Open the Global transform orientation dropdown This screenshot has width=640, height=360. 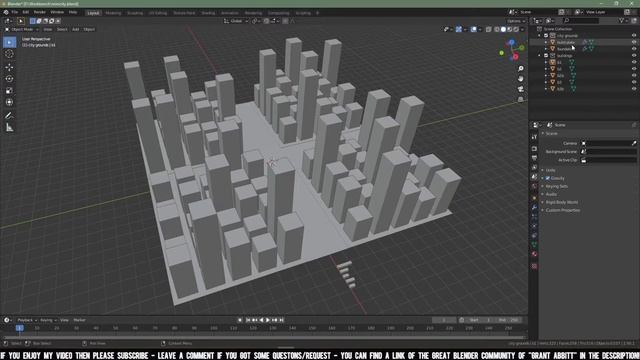pyautogui.click(x=236, y=21)
